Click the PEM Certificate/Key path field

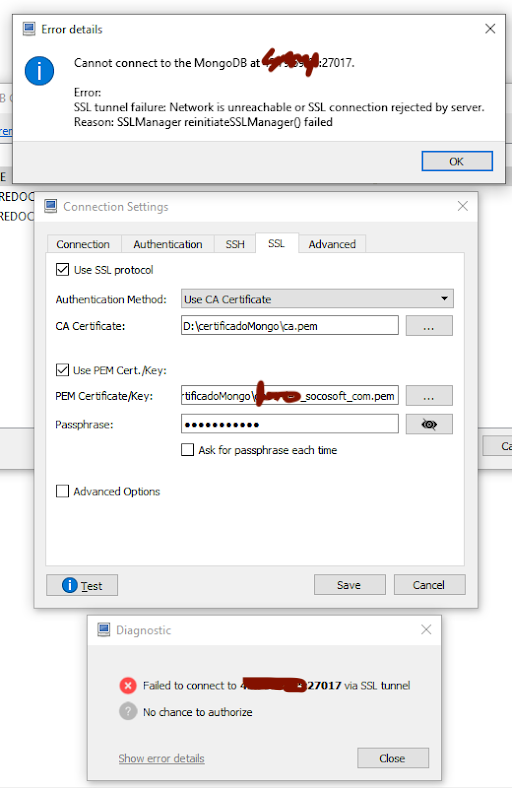tap(289, 396)
